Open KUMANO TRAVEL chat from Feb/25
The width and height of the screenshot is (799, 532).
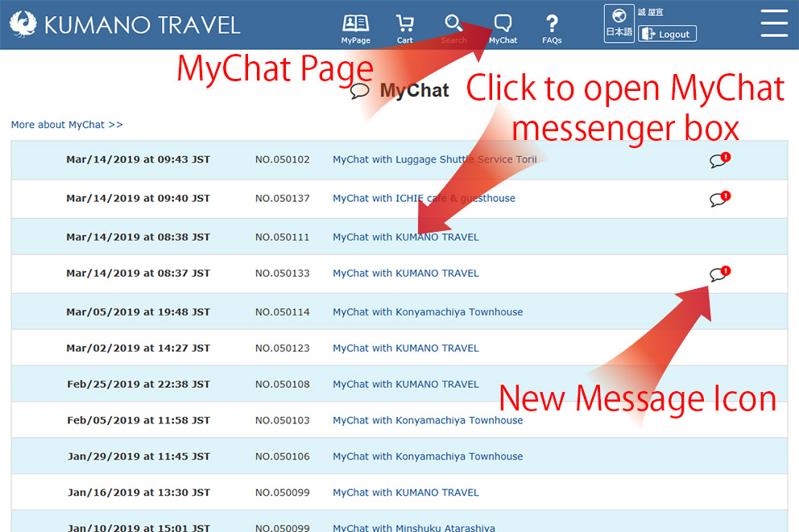(406, 385)
